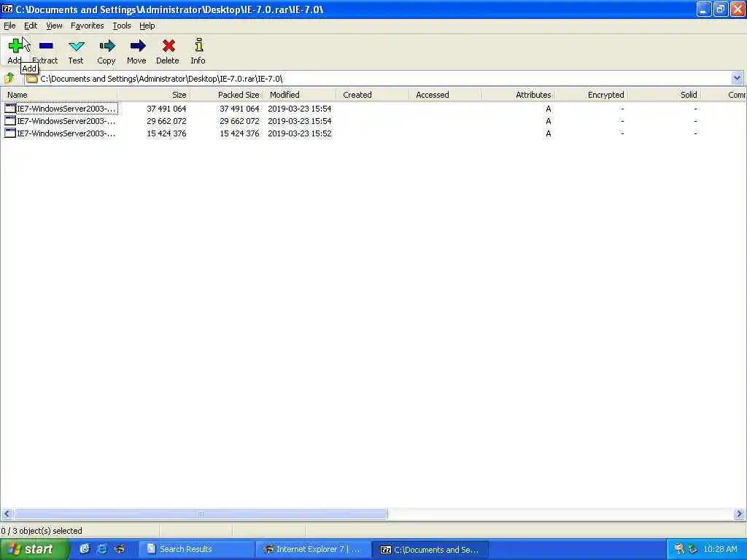Screen dimensions: 747x560
Task: Click packed size 29 662 072
Action: (239, 121)
